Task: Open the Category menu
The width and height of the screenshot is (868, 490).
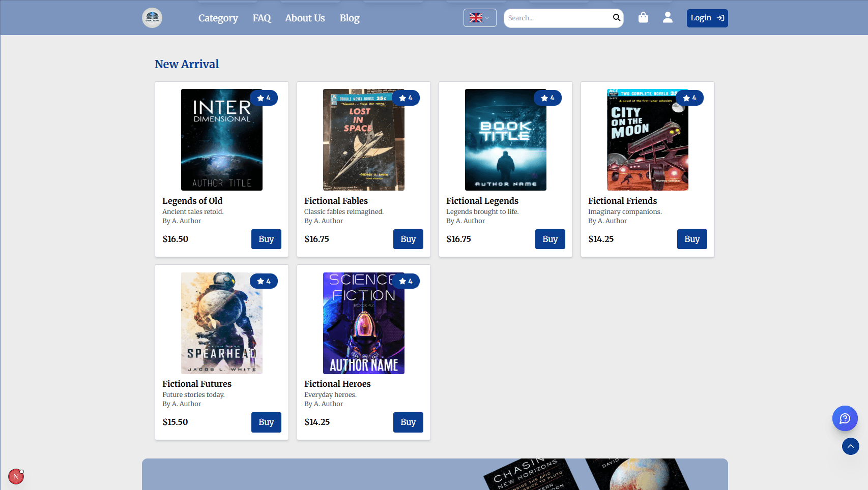Action: click(x=218, y=18)
